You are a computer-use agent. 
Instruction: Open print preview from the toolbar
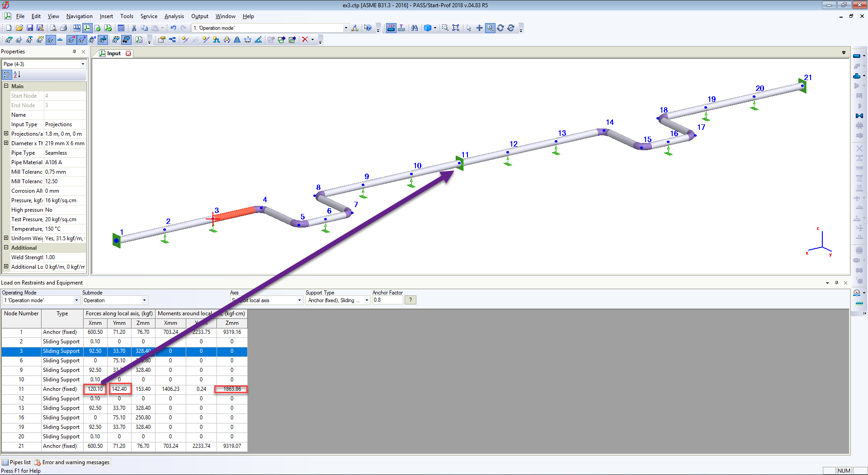coord(53,28)
